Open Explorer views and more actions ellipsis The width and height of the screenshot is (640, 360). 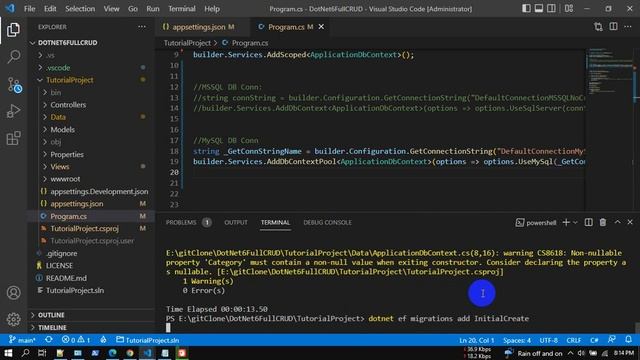[x=142, y=27]
